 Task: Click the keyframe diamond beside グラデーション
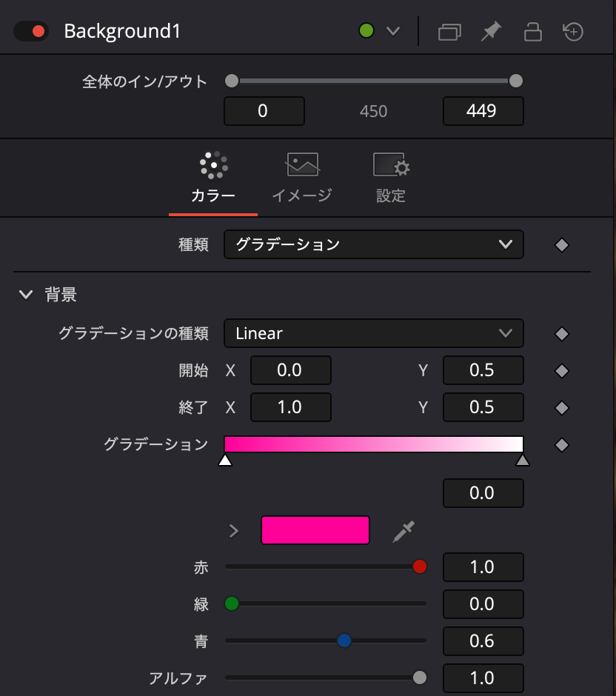pyautogui.click(x=561, y=444)
